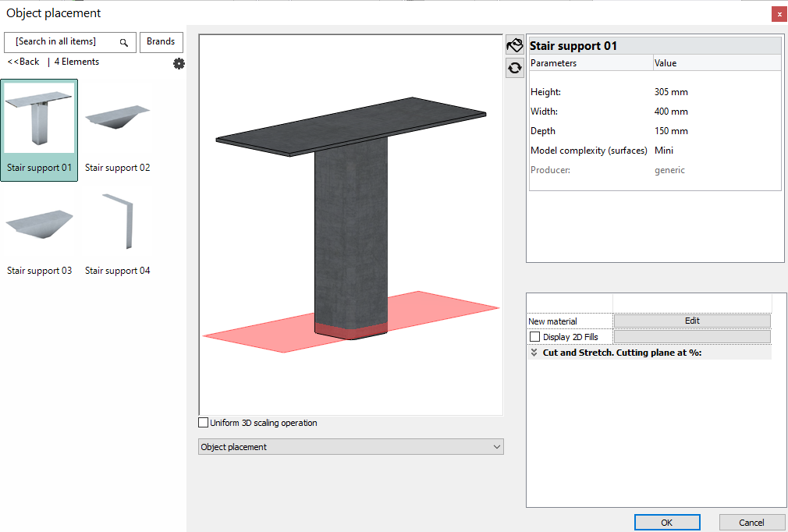Open the gear settings icon
This screenshot has width=788, height=532.
(179, 64)
